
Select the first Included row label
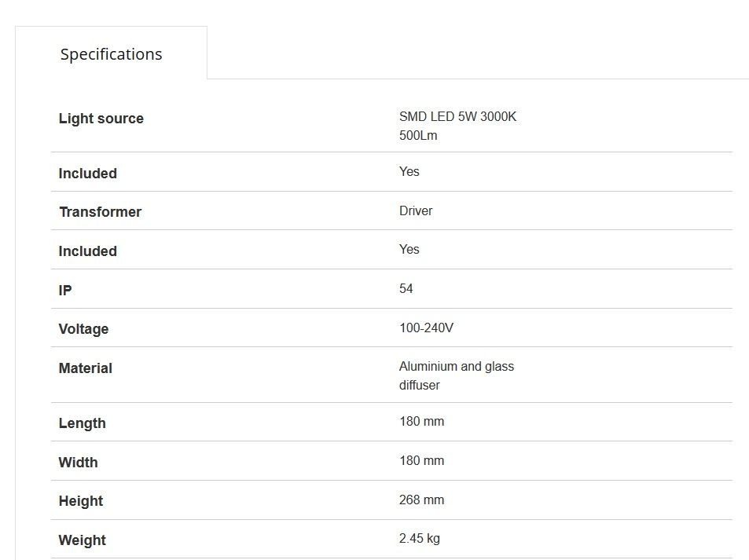[88, 174]
